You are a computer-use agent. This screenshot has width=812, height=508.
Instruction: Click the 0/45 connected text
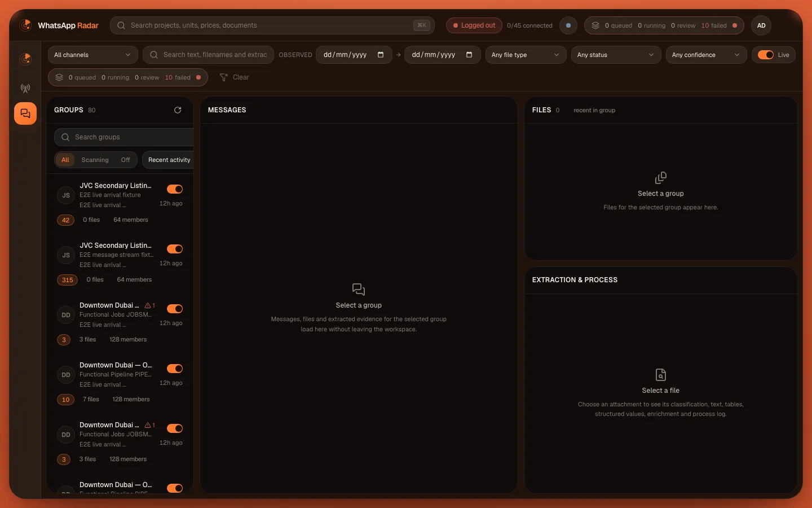pos(529,25)
